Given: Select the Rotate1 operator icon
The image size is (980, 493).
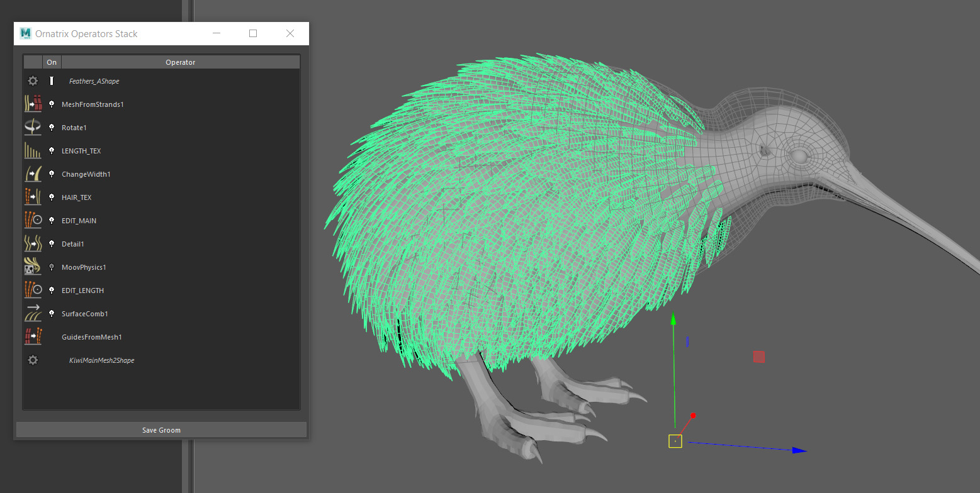Looking at the screenshot, I should [33, 127].
